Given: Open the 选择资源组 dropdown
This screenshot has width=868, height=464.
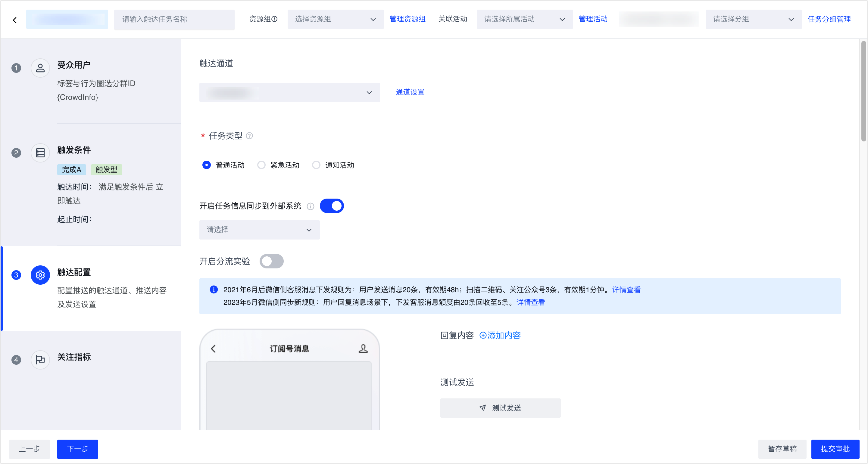Looking at the screenshot, I should (x=335, y=19).
